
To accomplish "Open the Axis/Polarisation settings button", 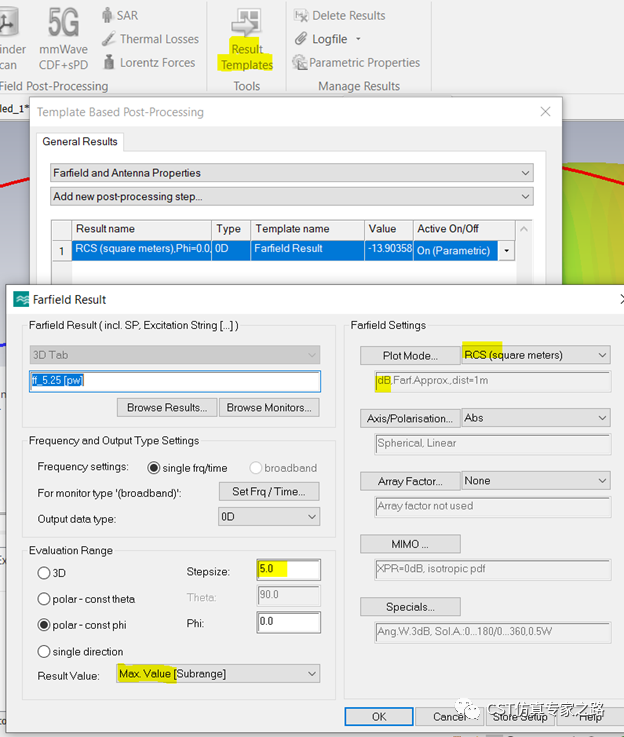I will 410,418.
